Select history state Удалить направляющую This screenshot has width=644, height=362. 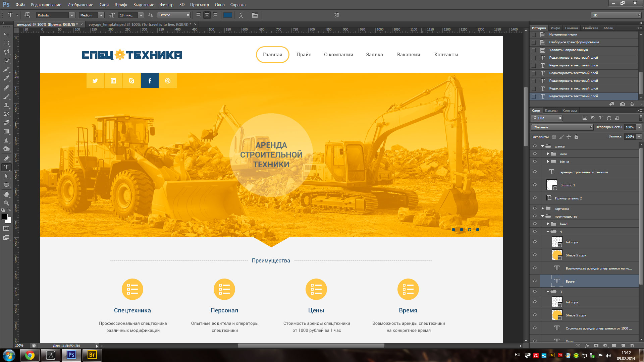(584, 50)
